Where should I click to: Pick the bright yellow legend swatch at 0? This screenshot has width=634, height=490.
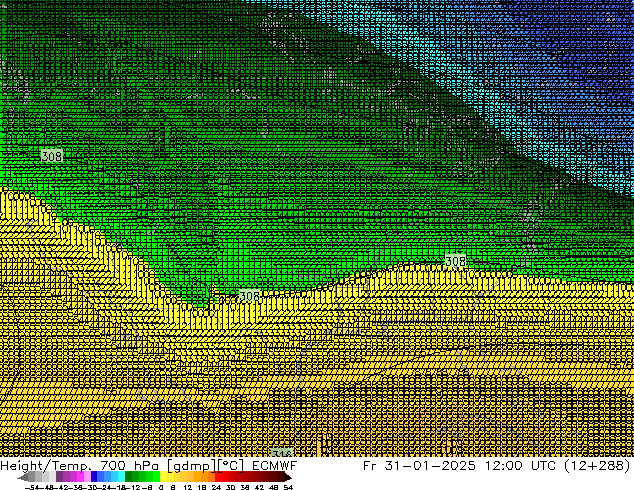pos(163,476)
